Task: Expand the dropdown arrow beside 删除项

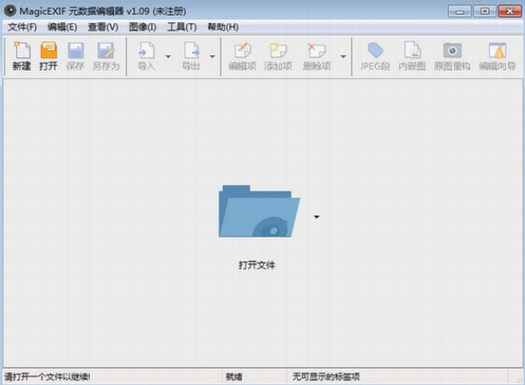Action: 343,56
